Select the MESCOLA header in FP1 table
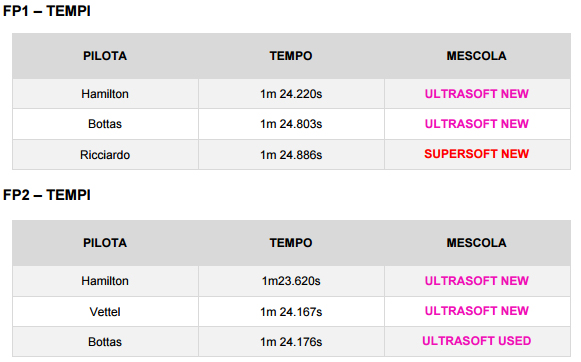The height and width of the screenshot is (362, 581). click(x=477, y=56)
